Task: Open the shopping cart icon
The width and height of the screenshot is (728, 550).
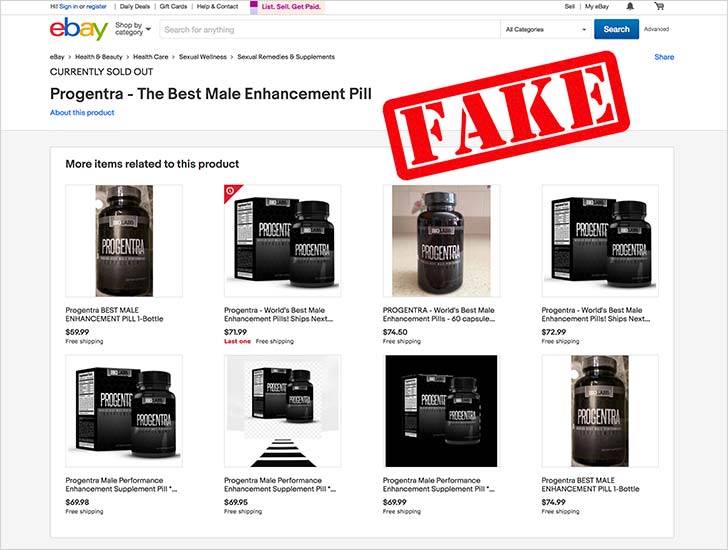Action: point(659,6)
